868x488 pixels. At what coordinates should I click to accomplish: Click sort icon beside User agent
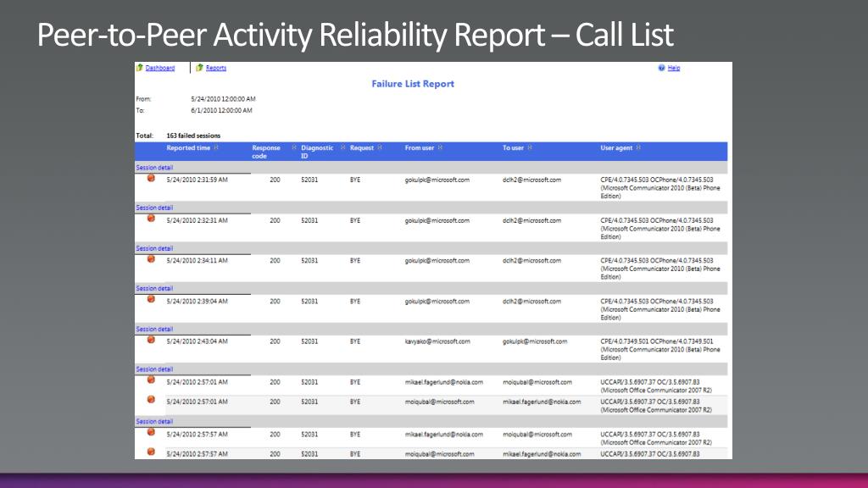638,147
